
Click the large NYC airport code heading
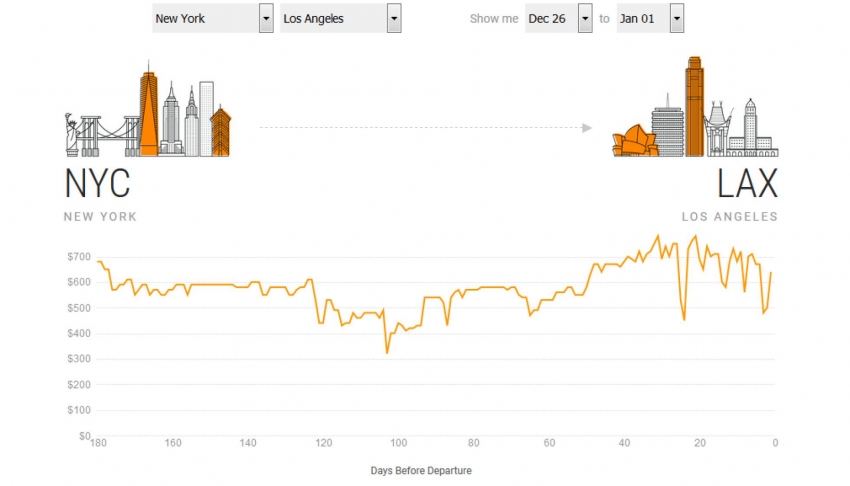[x=97, y=185]
